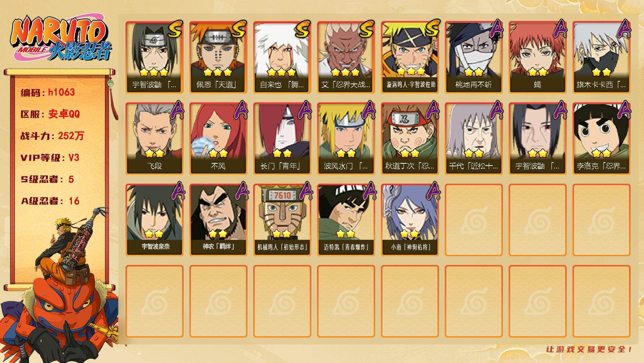Click the 战斗力 252万 text on scroll

[53, 136]
